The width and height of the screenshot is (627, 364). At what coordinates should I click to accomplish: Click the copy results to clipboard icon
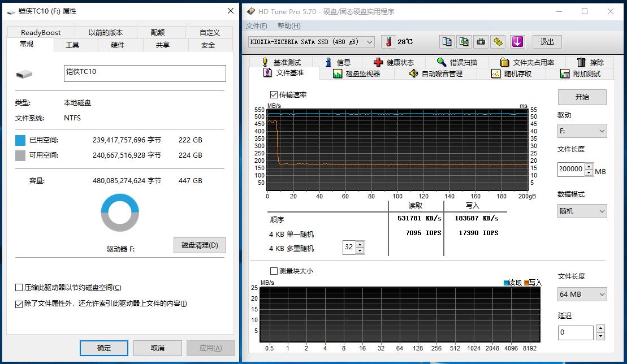[x=446, y=41]
